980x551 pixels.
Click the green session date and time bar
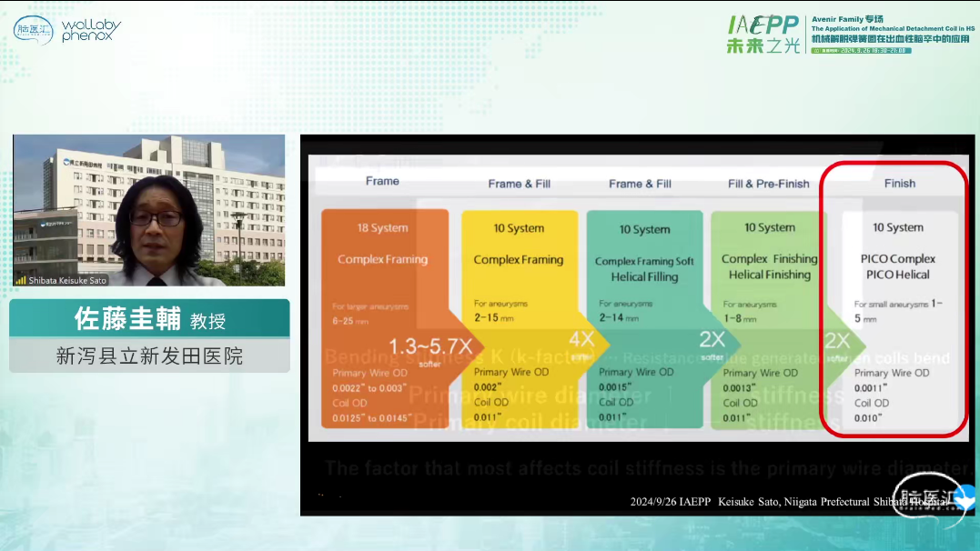click(x=861, y=51)
